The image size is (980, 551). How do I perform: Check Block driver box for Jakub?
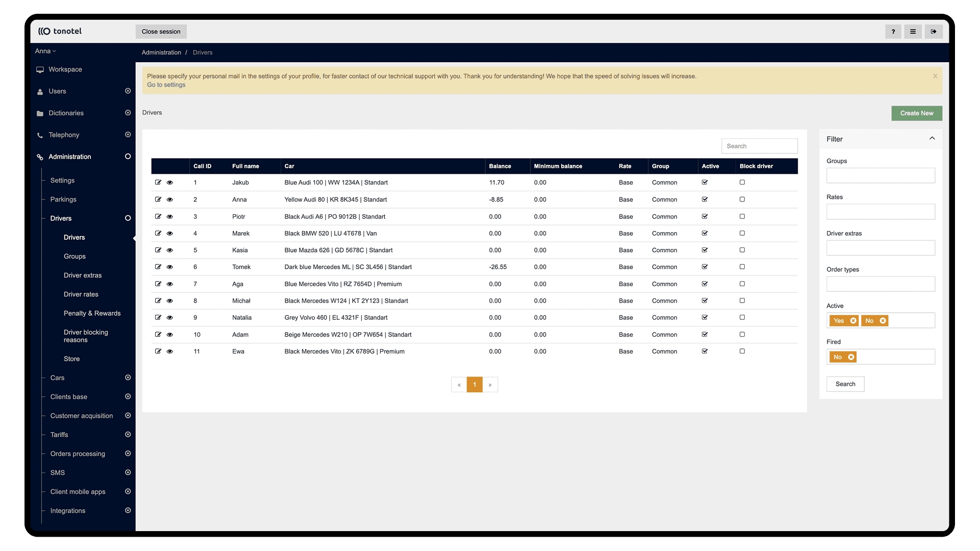click(x=742, y=182)
